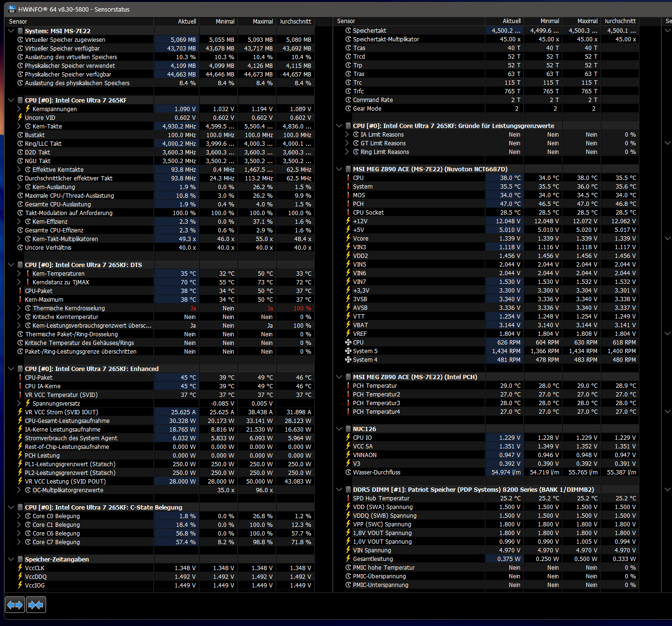Screen dimensions: 672x626
Task: Expand the Kern-Takte row
Action: click(19, 126)
